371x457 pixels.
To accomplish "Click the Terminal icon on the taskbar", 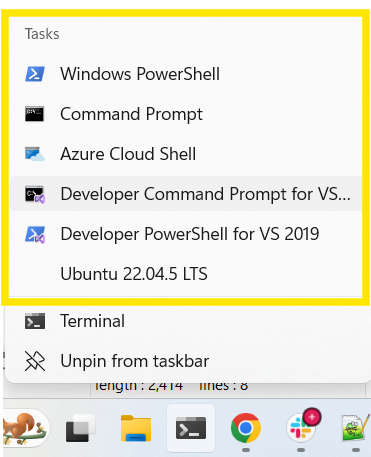I will [191, 428].
